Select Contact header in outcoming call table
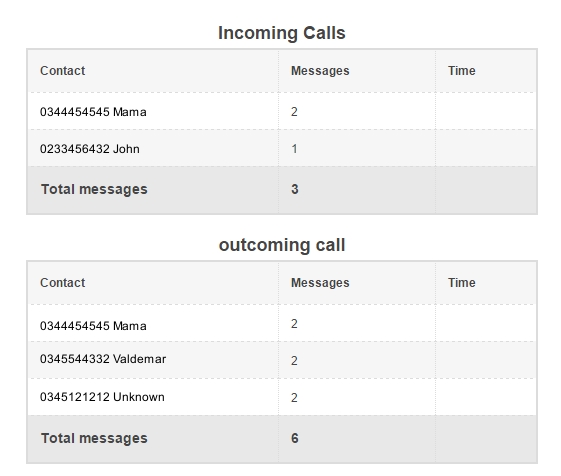This screenshot has width=561, height=476. click(x=63, y=282)
